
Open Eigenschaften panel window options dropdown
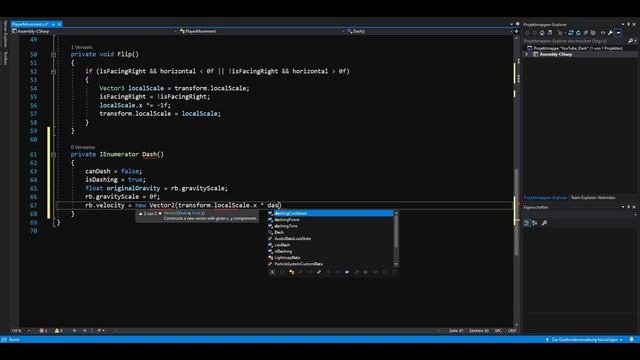[623, 207]
